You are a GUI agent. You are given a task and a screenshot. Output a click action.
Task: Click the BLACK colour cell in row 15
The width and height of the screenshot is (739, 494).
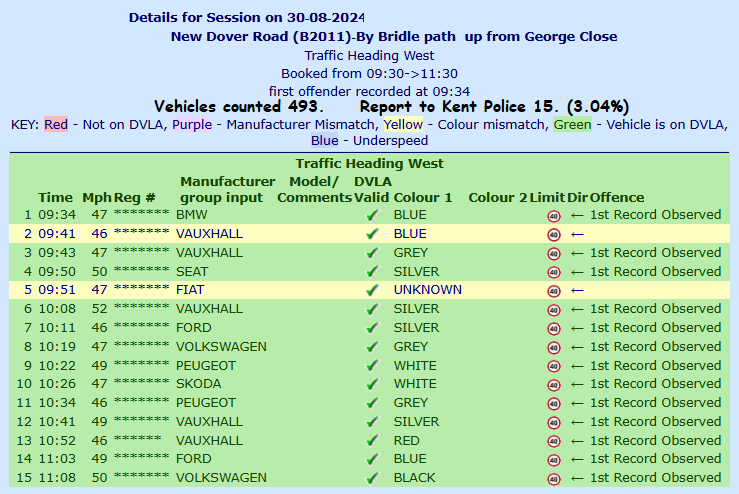click(x=414, y=478)
